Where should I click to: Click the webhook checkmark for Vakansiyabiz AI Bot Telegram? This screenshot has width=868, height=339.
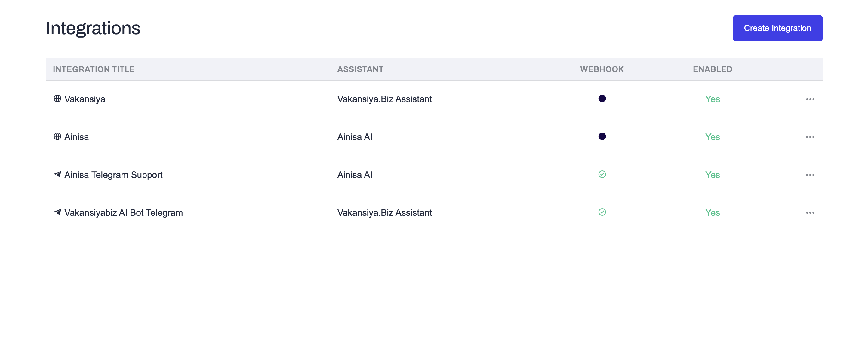coord(602,212)
